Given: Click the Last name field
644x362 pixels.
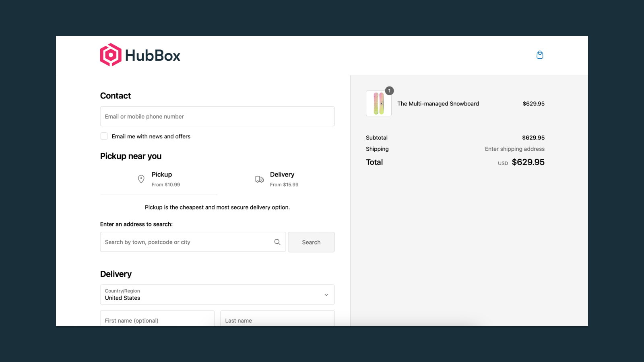Looking at the screenshot, I should (277, 320).
